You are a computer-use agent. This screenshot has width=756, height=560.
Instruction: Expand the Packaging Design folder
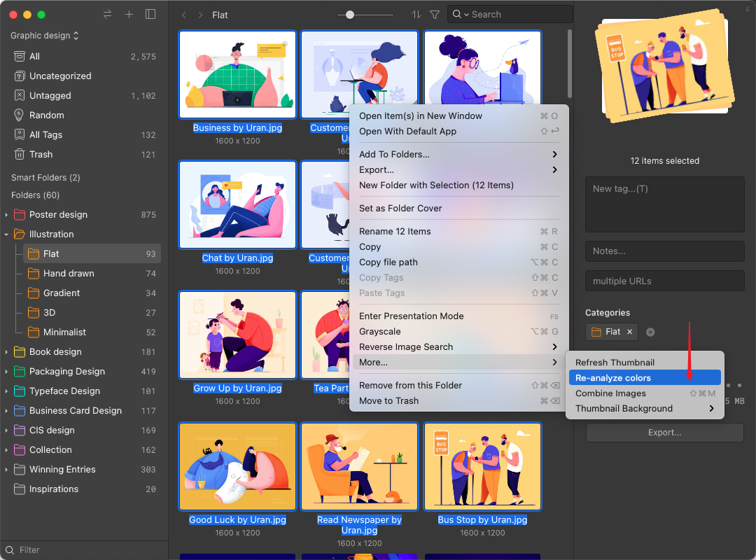tap(6, 372)
